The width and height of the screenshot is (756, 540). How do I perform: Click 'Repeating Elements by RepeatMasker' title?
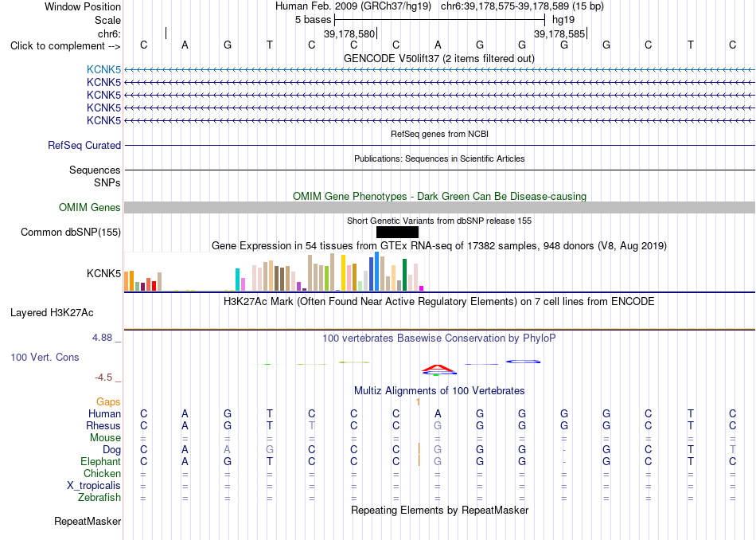click(439, 510)
